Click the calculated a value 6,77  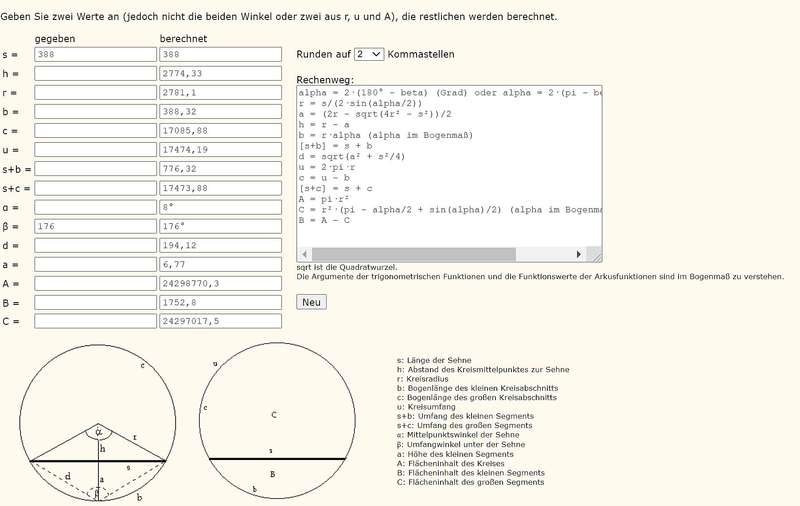(x=220, y=264)
